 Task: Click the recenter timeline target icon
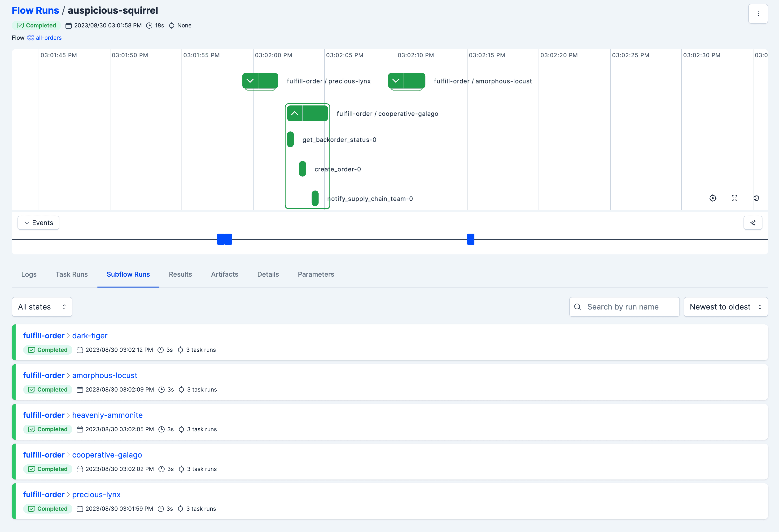pos(713,198)
